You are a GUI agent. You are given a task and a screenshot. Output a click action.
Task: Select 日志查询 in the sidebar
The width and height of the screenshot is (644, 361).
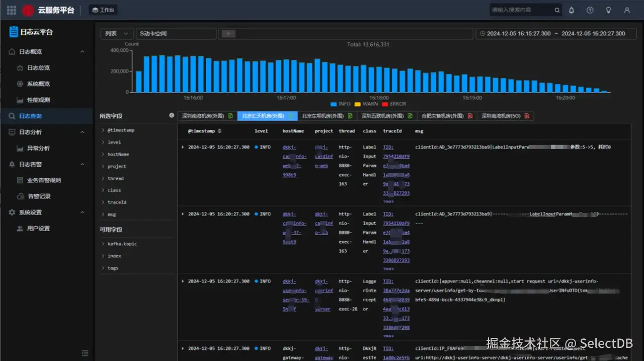point(46,116)
